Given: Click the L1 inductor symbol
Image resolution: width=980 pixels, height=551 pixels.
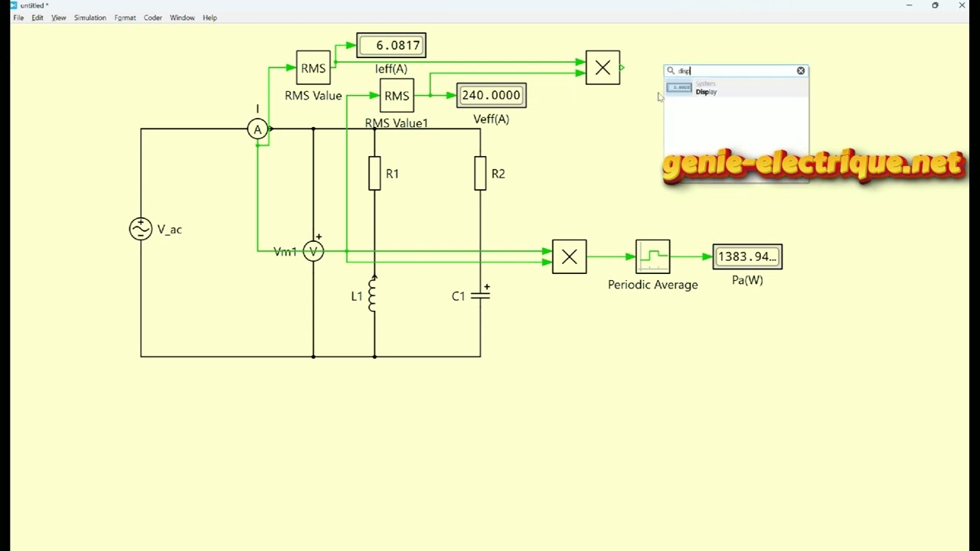Looking at the screenshot, I should click(x=373, y=295).
